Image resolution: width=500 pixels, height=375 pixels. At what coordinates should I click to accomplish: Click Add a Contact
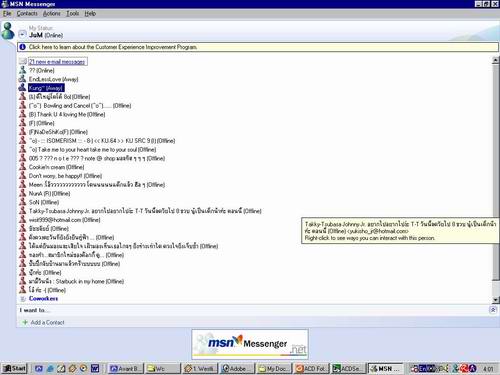[47, 323]
